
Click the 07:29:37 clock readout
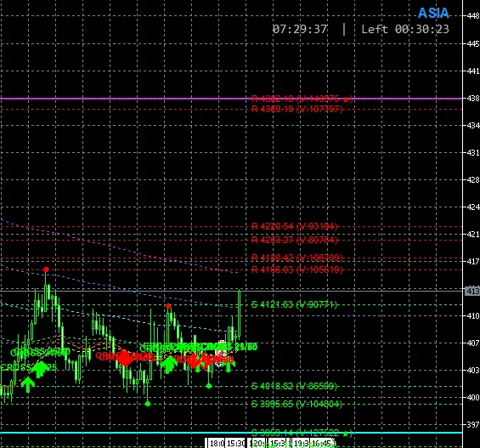[x=300, y=30]
